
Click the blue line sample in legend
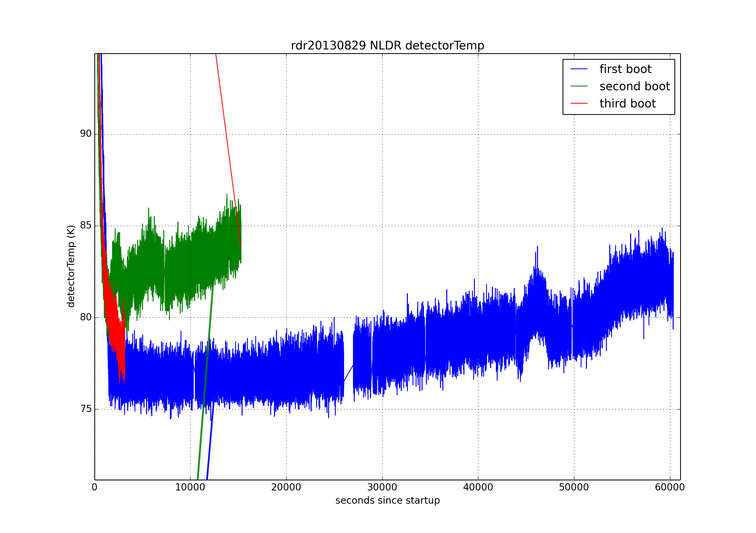coord(579,69)
